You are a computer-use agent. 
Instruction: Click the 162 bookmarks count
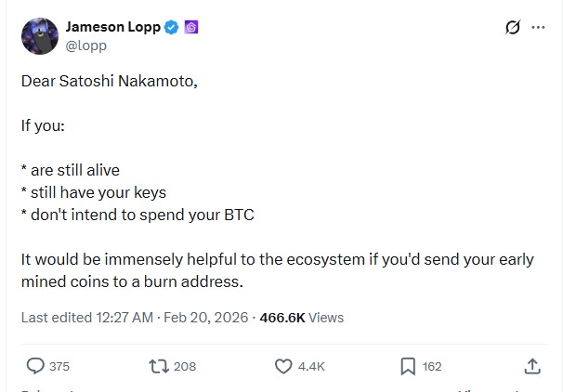pyautogui.click(x=432, y=367)
